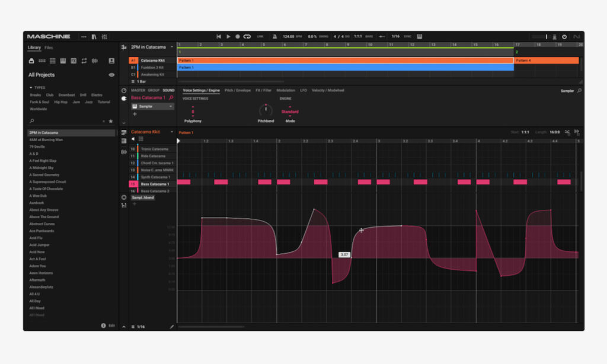Adjust the Pitchbend knob
Viewport: 607px width, 364px height.
(266, 110)
